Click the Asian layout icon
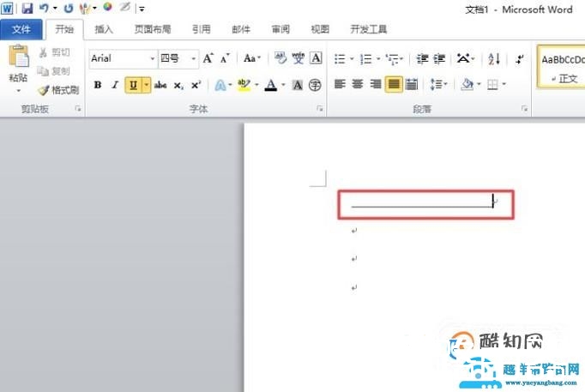585x392 pixels. pyautogui.click(x=463, y=58)
